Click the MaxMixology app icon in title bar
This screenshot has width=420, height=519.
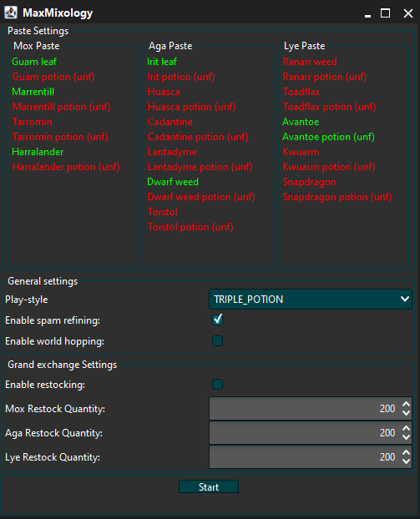coord(11,13)
